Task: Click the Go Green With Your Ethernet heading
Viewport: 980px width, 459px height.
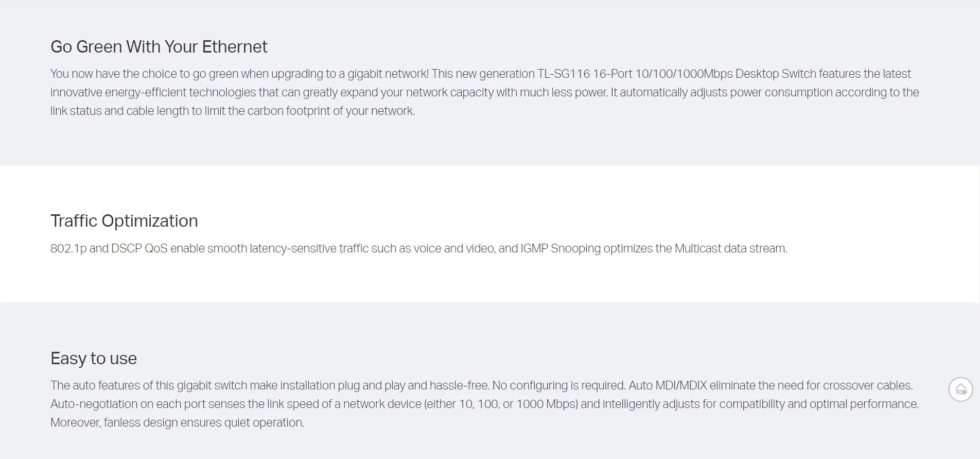Action: (159, 47)
